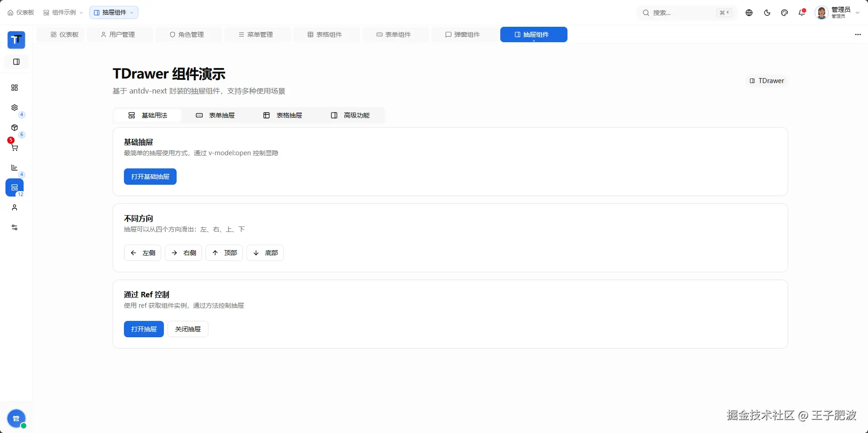Click the "TDrawer 组件演示" page title
868x433 pixels.
pos(169,74)
